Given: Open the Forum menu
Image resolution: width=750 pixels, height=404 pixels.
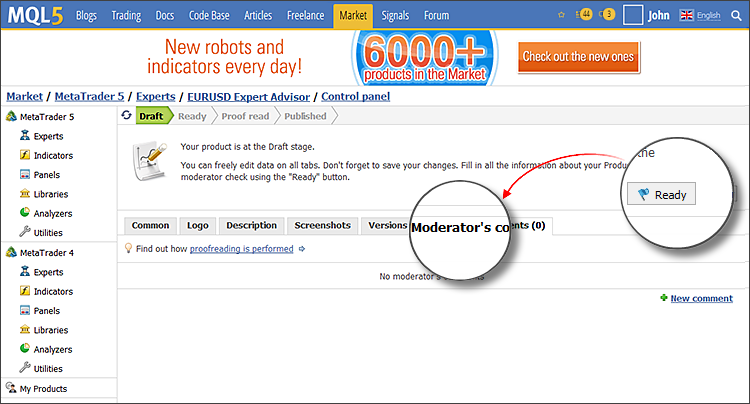Looking at the screenshot, I should click(x=436, y=16).
